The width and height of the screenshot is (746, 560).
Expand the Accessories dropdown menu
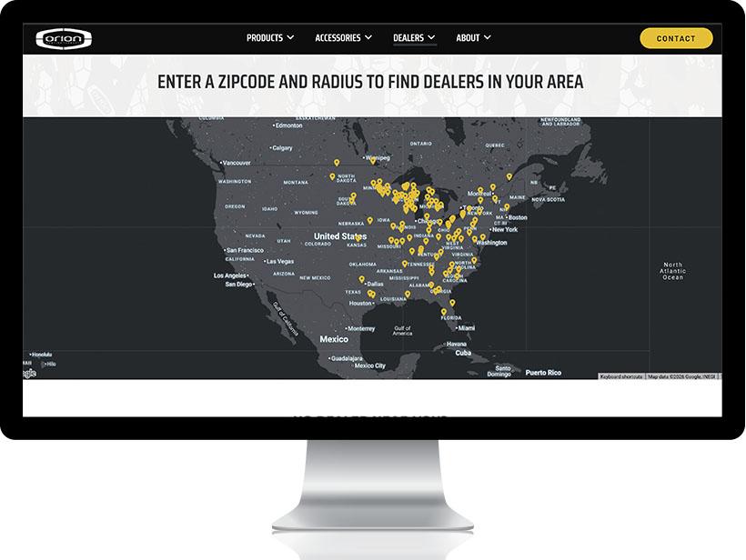point(343,38)
